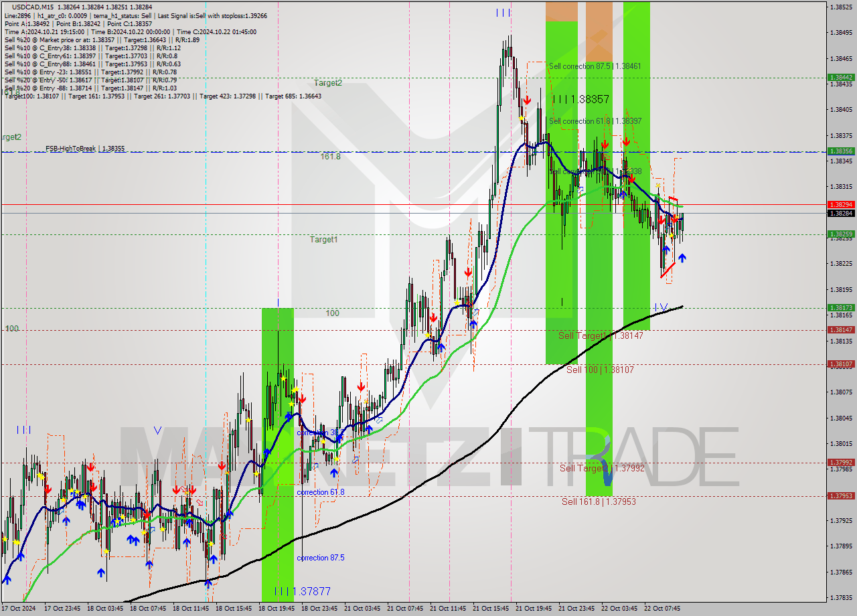Click the 21 Oct 23:45 time label

coord(576,609)
